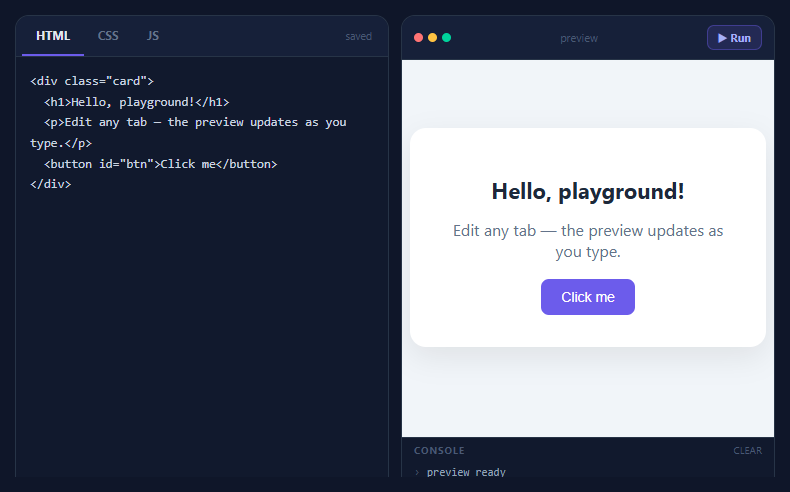Screen dimensions: 790x492
Task: Open the CSS tab
Action: 108,36
